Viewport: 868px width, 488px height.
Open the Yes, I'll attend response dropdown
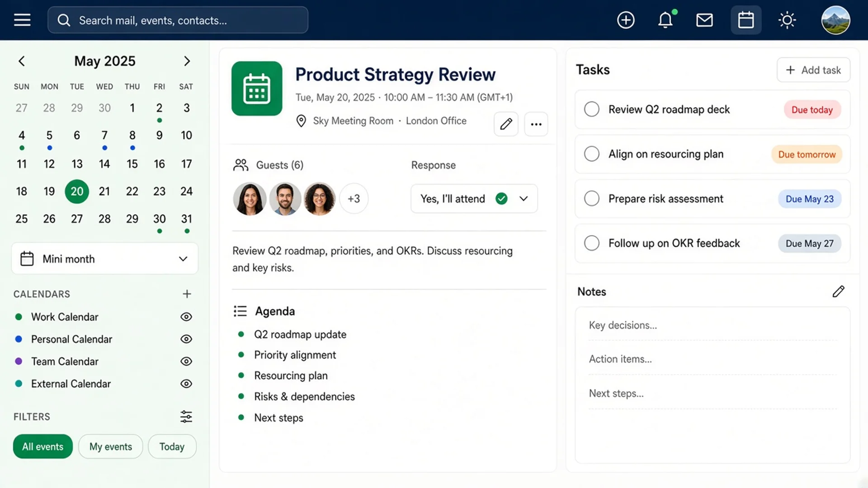[474, 198]
